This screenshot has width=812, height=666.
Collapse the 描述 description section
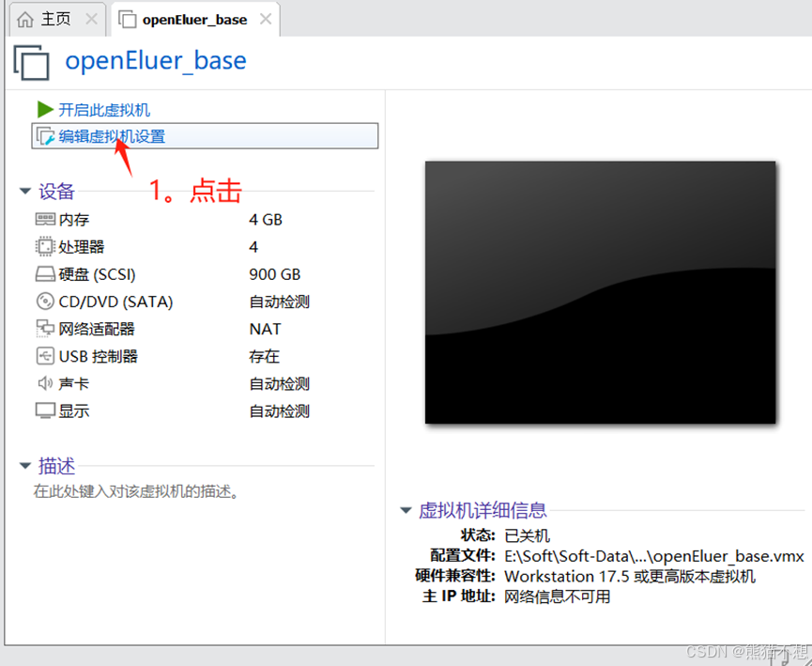(24, 466)
